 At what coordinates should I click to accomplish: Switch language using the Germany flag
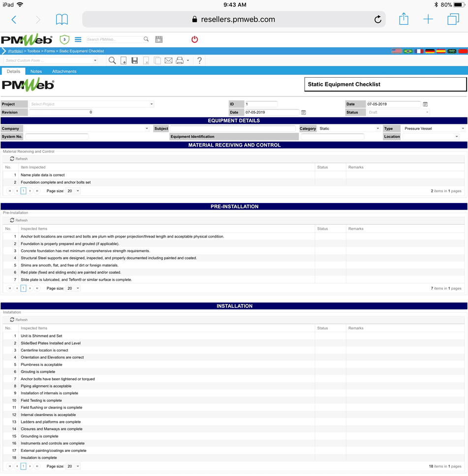point(430,51)
